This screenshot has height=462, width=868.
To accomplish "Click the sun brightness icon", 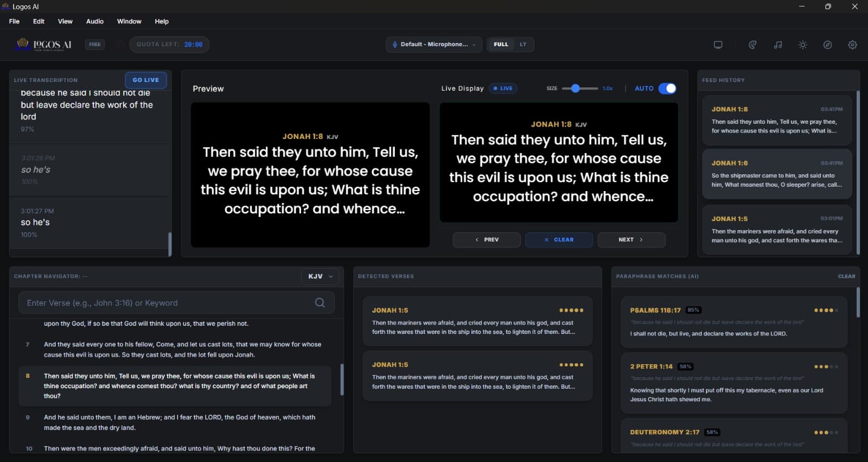I will tap(802, 45).
